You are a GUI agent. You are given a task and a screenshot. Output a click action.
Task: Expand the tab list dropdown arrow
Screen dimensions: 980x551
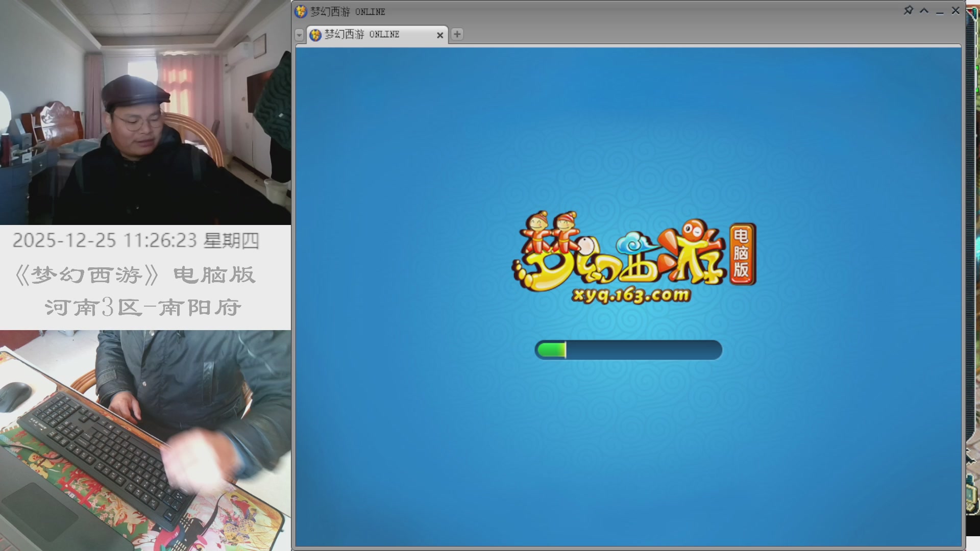pos(300,35)
